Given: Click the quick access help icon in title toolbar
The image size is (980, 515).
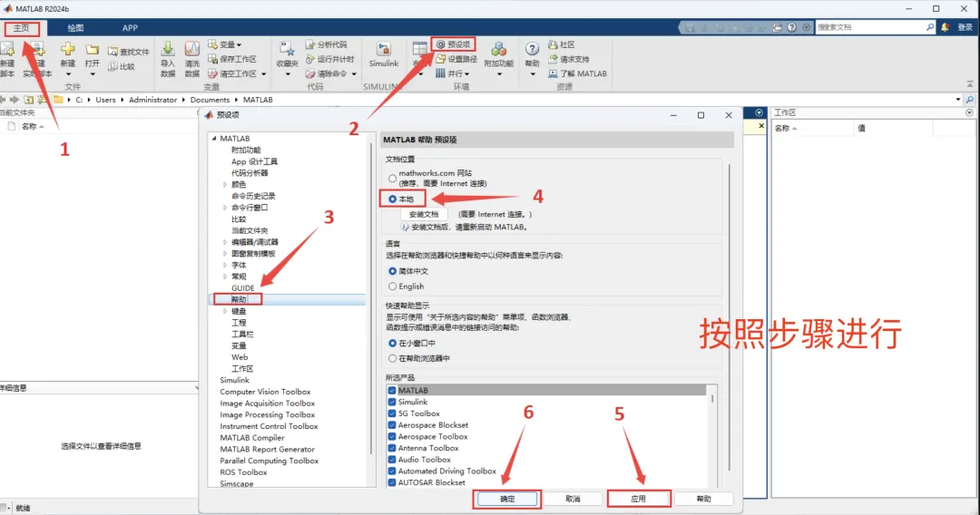Looking at the screenshot, I should 792,27.
